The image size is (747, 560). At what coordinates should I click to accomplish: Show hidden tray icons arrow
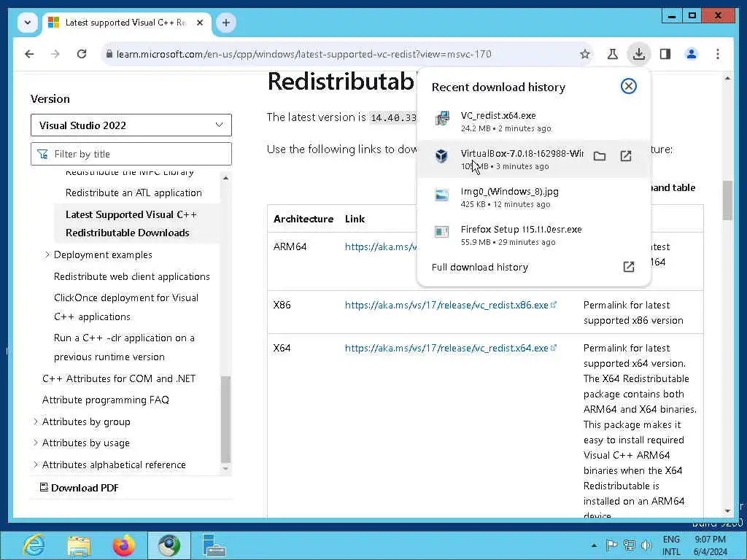coord(594,545)
